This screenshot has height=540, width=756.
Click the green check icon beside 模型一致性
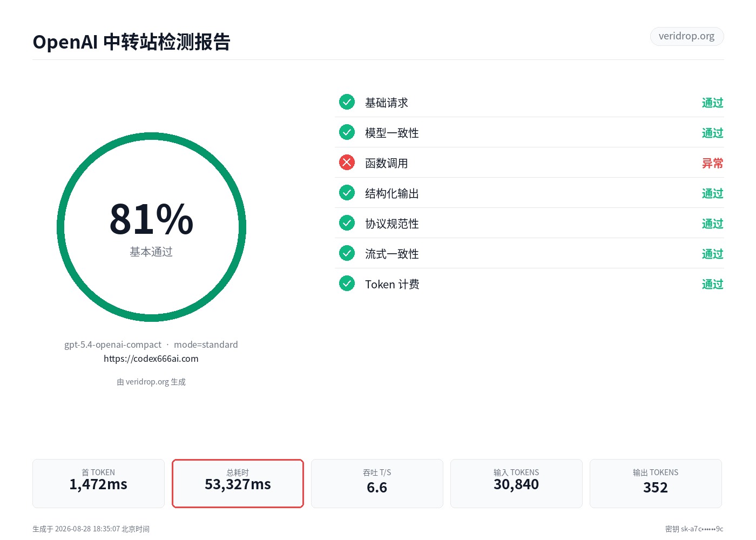(347, 132)
